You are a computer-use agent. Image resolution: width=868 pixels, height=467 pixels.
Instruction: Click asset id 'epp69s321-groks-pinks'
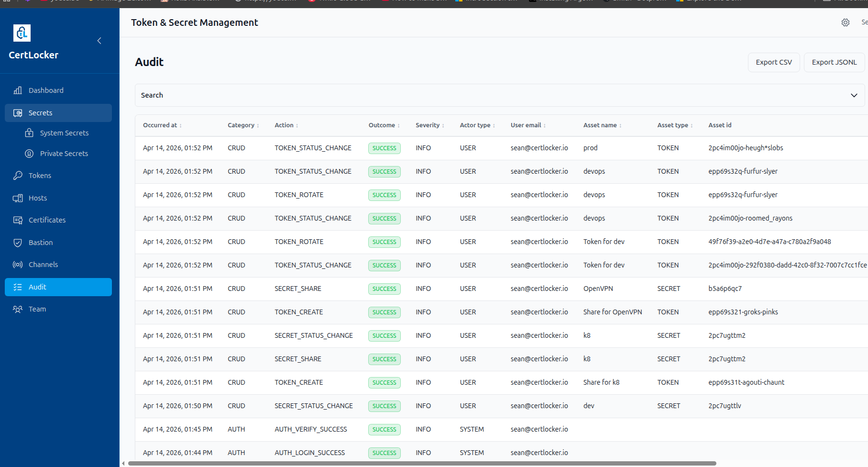(743, 312)
